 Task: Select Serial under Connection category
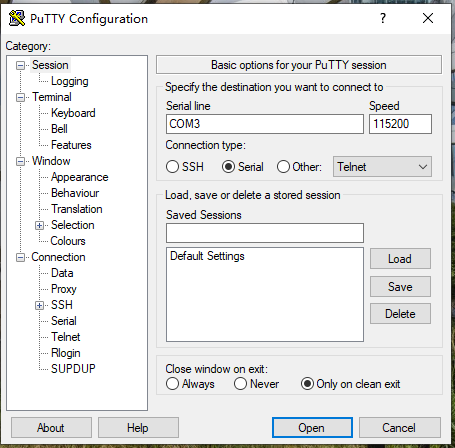pos(64,321)
